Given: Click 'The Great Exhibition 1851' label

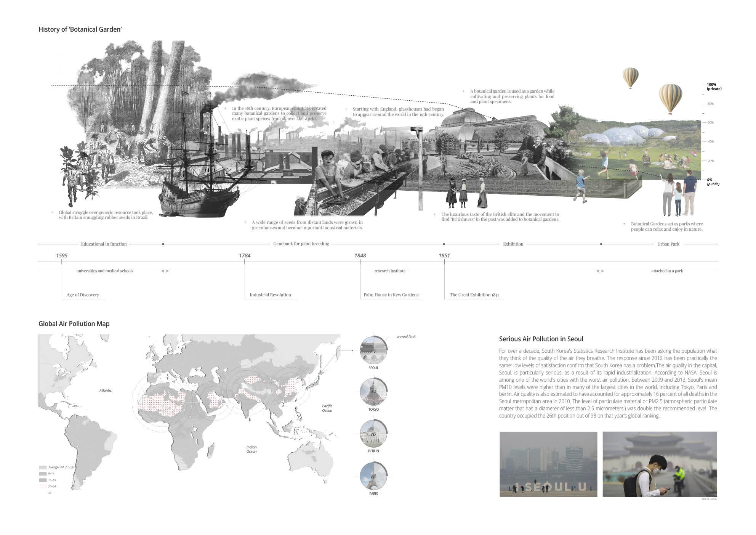Looking at the screenshot, I should point(474,295).
